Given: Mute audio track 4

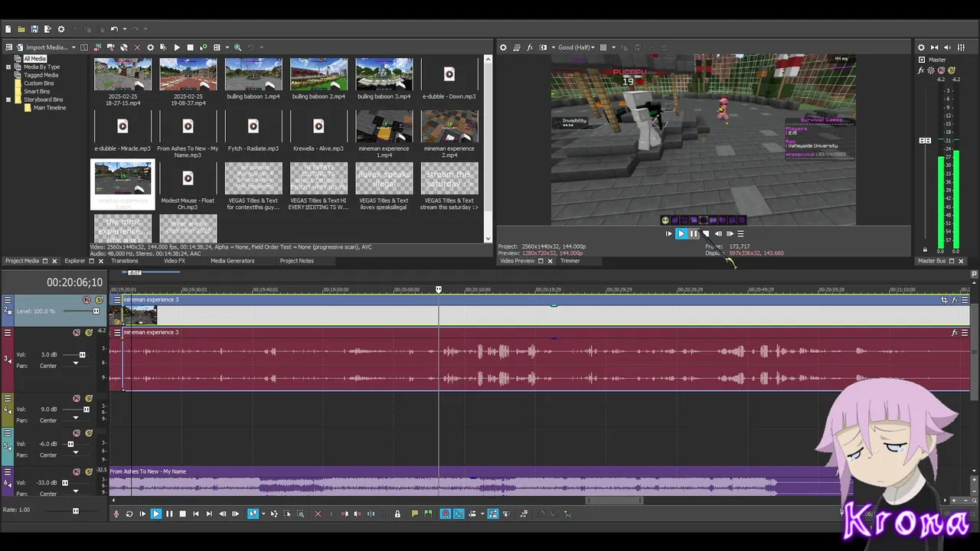Looking at the screenshot, I should tap(77, 399).
